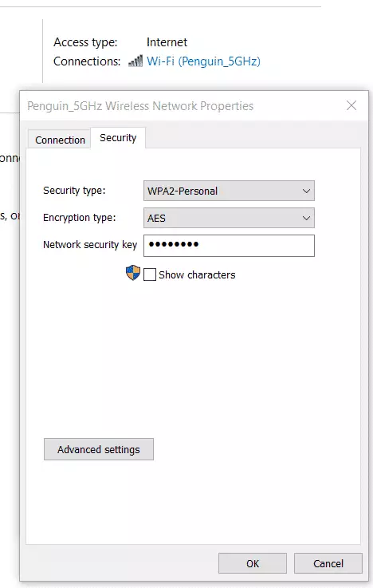This screenshot has height=588, width=373.
Task: Select the Security tab
Action: pos(118,137)
